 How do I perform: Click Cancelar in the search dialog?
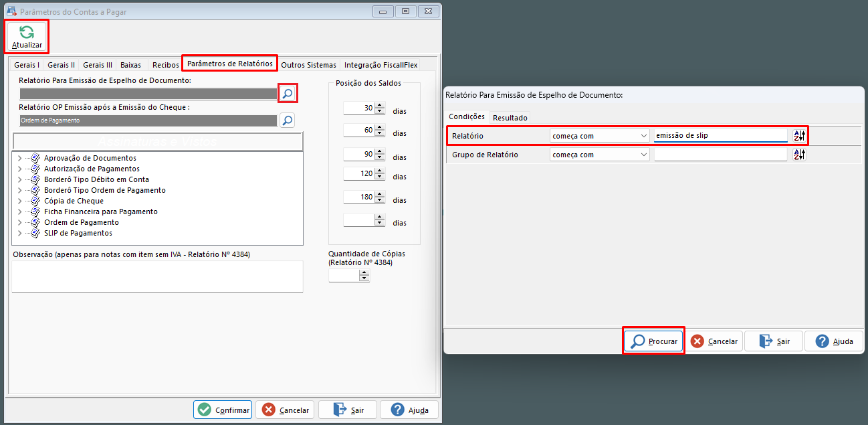(x=714, y=341)
